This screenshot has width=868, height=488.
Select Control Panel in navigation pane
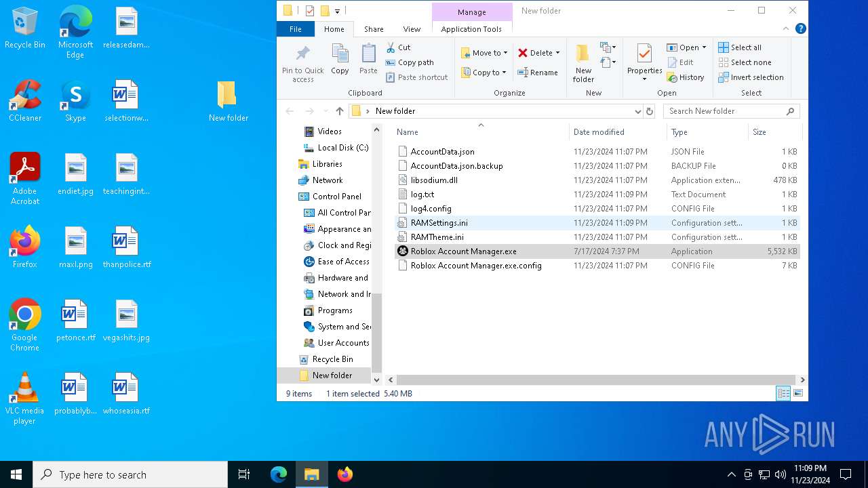[330, 197]
